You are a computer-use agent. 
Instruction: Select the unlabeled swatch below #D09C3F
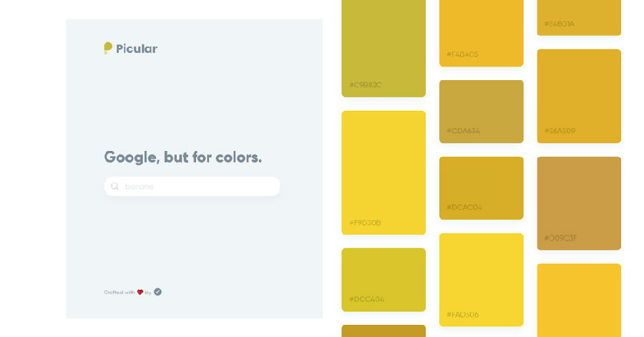point(579,299)
